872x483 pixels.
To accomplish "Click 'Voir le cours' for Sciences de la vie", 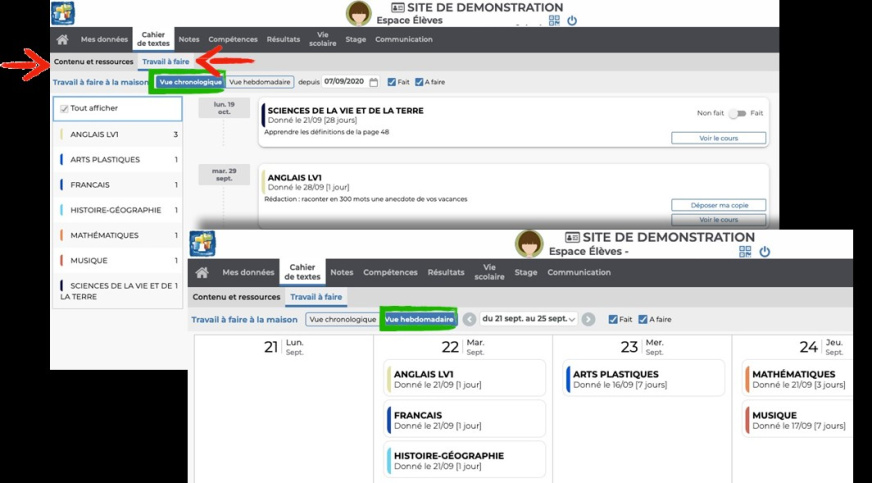I will coord(718,138).
